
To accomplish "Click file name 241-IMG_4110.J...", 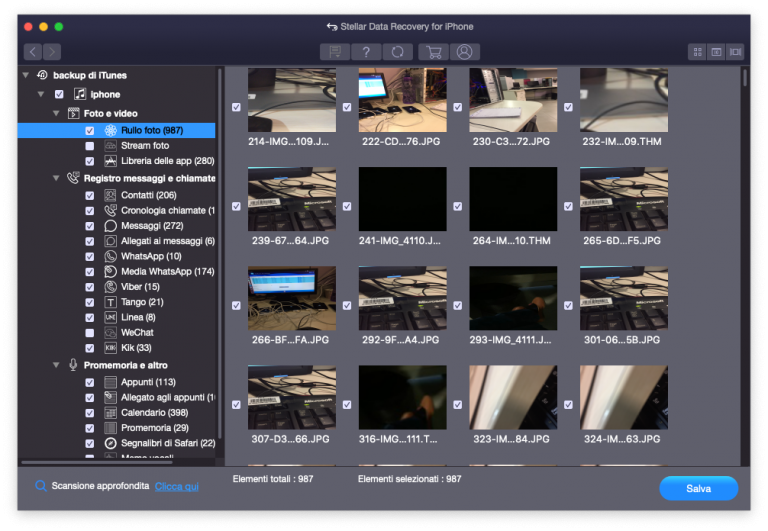I will pyautogui.click(x=400, y=241).
